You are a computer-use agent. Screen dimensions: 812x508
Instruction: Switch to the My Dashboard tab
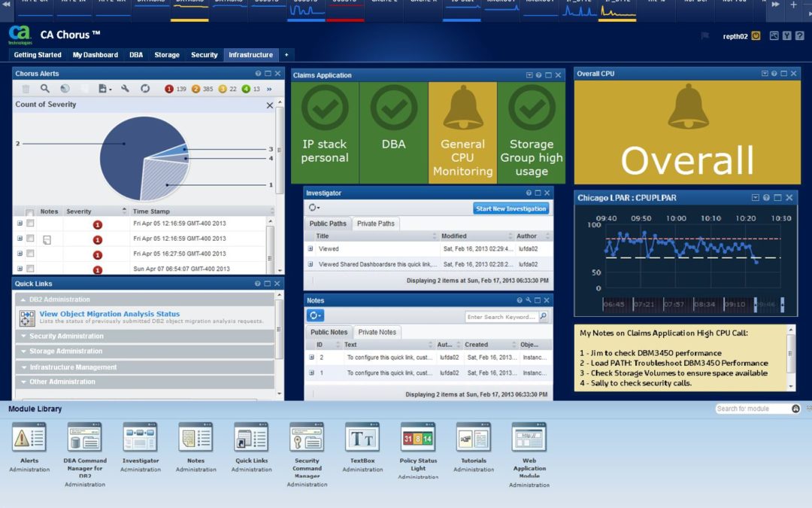pos(95,54)
